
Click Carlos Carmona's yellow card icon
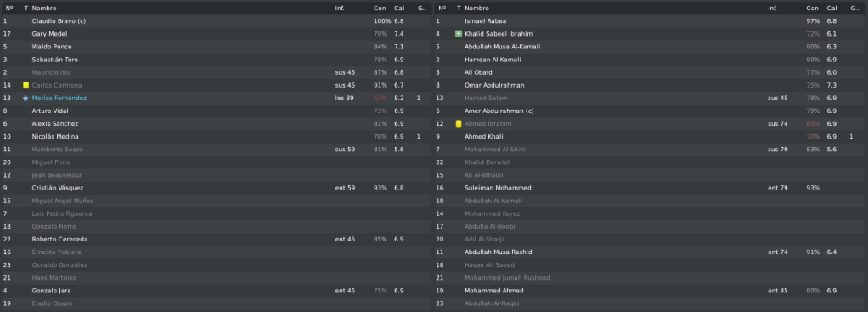click(25, 85)
